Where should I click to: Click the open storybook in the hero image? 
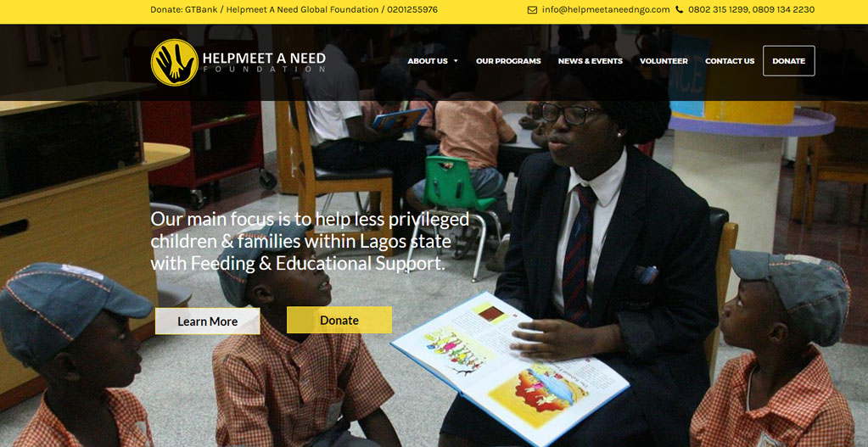510,368
